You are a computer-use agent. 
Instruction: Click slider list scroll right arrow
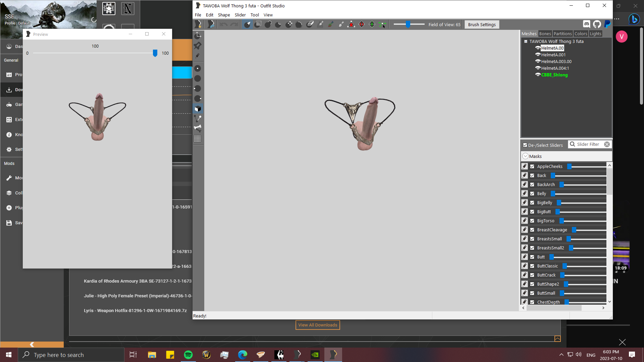(603, 308)
